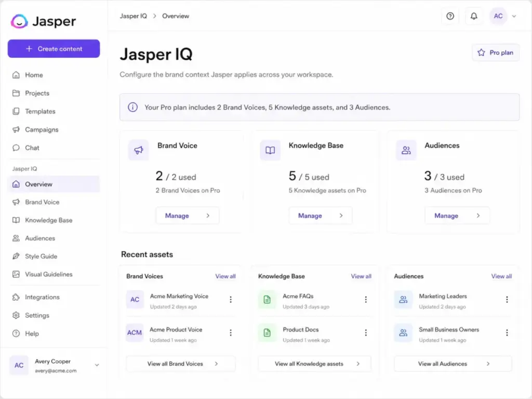
Task: Click the star icon on Pro plan button
Action: click(x=481, y=52)
